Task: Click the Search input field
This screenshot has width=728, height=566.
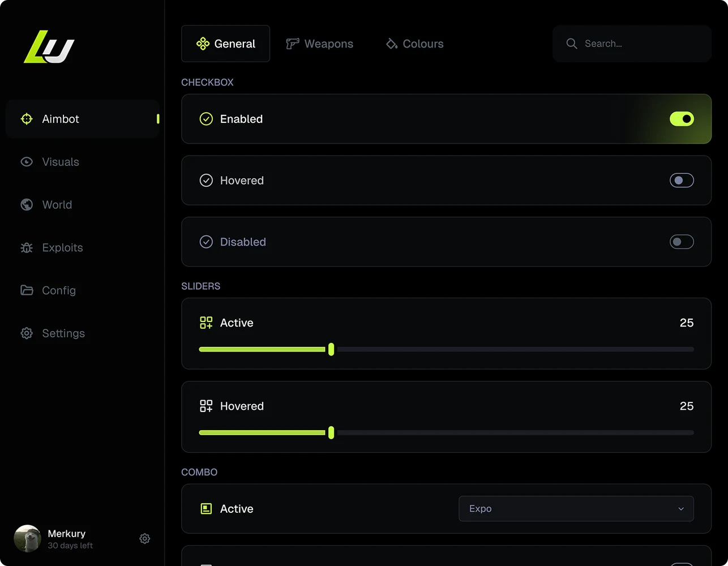Action: coord(632,44)
